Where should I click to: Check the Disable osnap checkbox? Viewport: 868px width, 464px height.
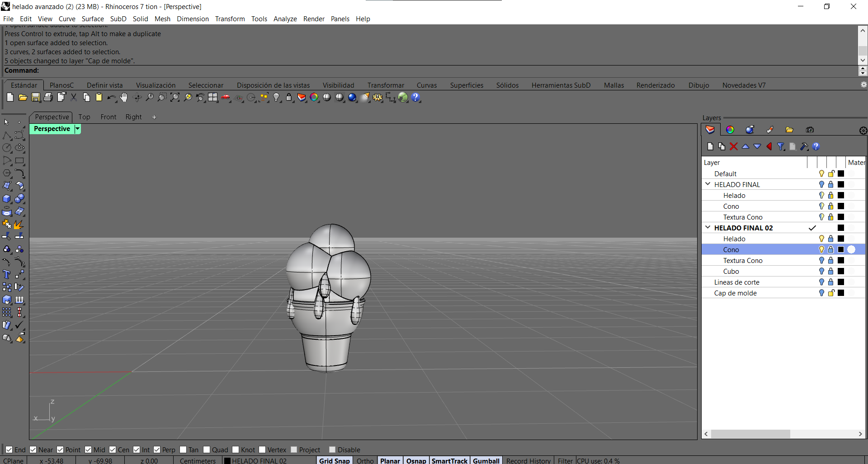coord(332,450)
